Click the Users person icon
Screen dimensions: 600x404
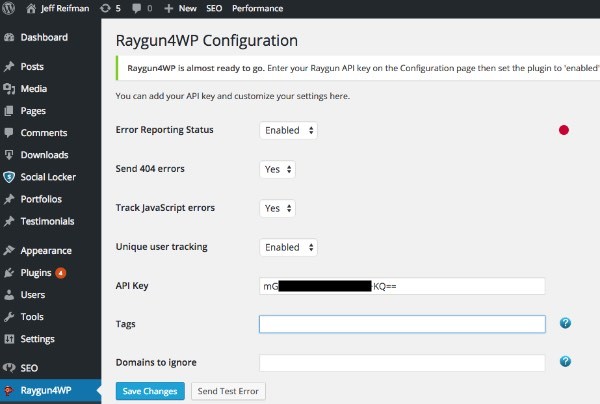[x=9, y=295]
